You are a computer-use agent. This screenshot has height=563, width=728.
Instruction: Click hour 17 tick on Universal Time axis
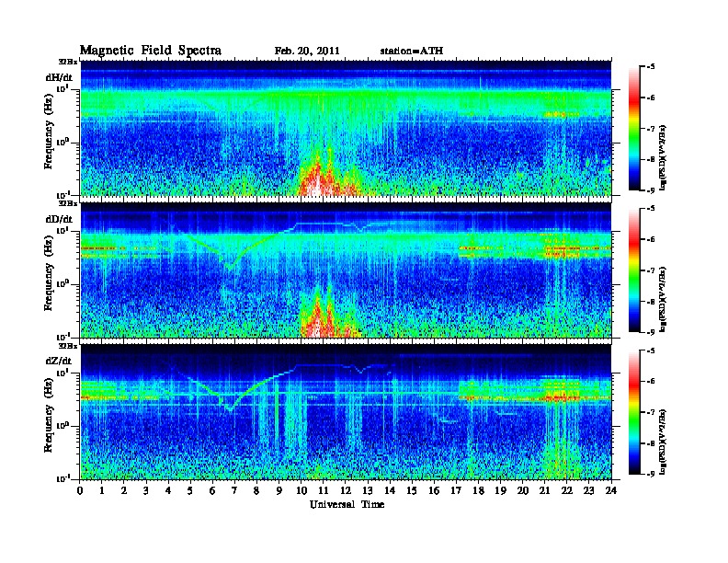tap(457, 490)
